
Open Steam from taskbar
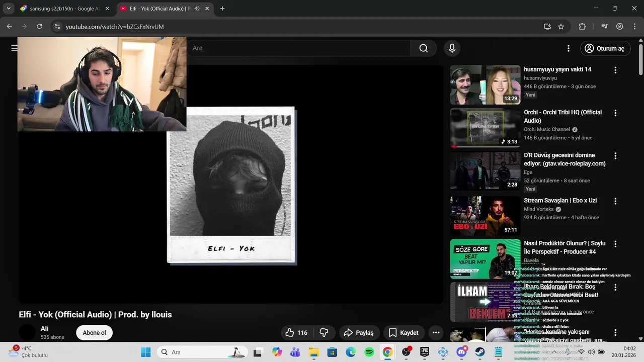point(480,352)
